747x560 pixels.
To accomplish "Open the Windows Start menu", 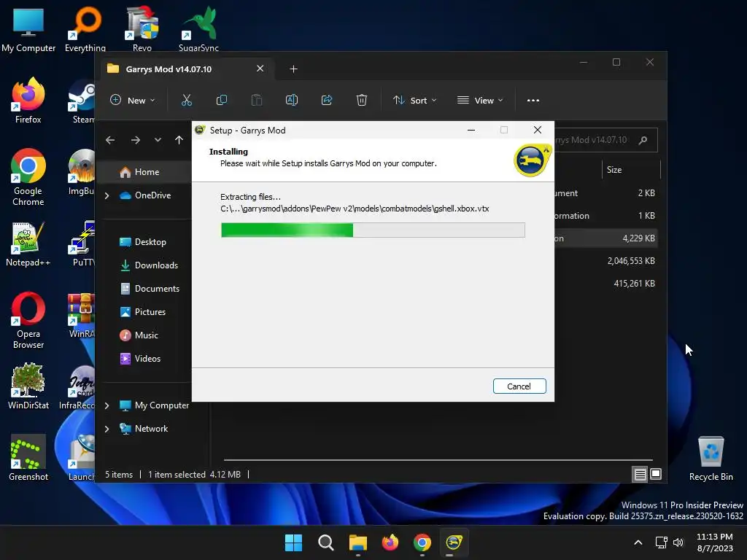I will (293, 542).
